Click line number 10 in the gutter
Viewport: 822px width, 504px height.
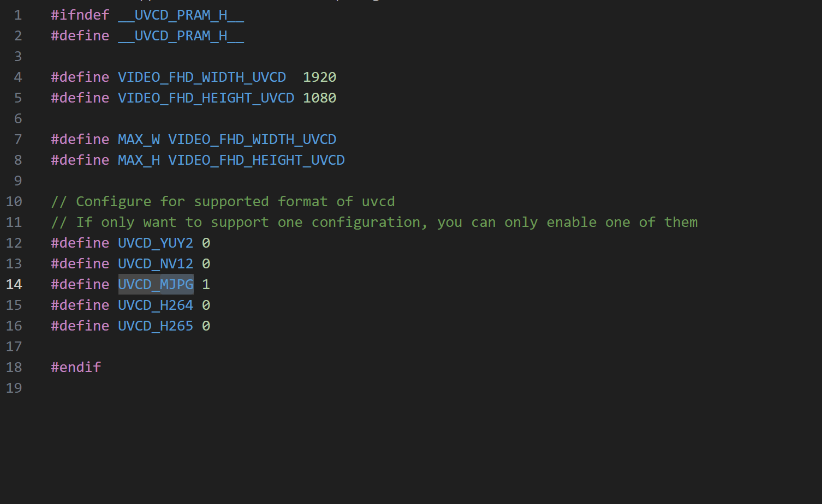pos(14,201)
